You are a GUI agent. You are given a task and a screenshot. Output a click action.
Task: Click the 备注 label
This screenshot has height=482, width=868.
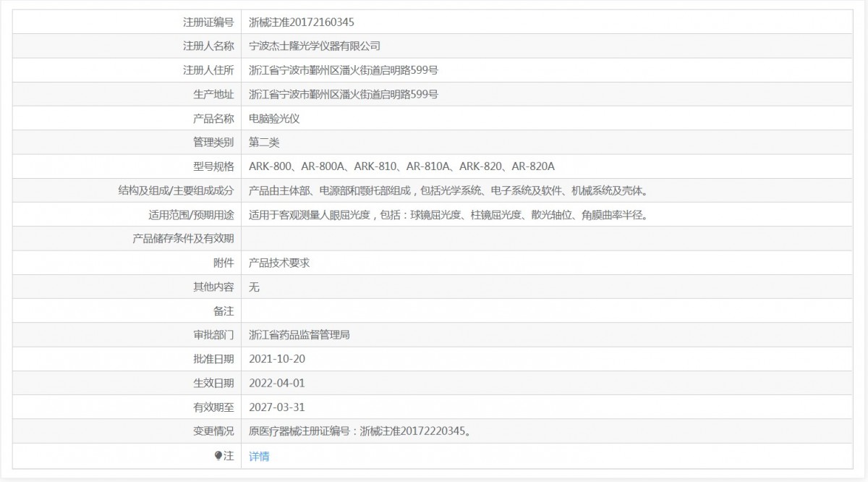(x=224, y=311)
